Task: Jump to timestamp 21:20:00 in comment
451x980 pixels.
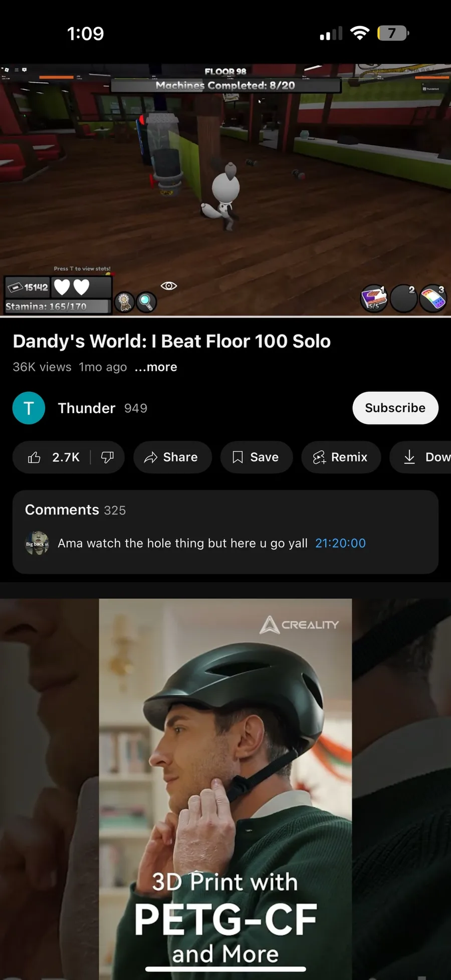Action: [341, 543]
